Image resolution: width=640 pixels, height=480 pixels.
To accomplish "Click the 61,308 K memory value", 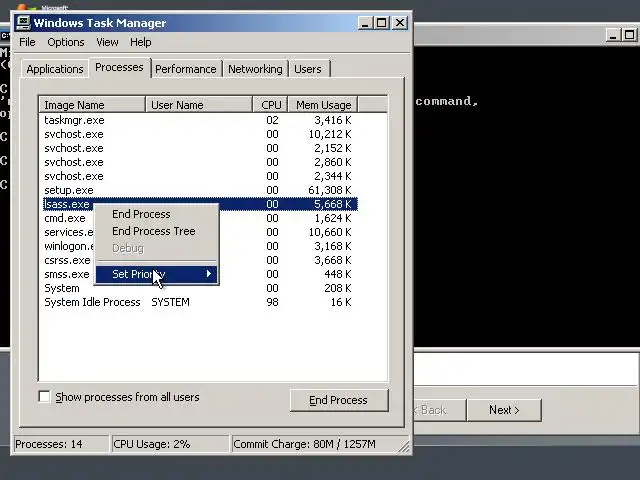I will coord(330,190).
